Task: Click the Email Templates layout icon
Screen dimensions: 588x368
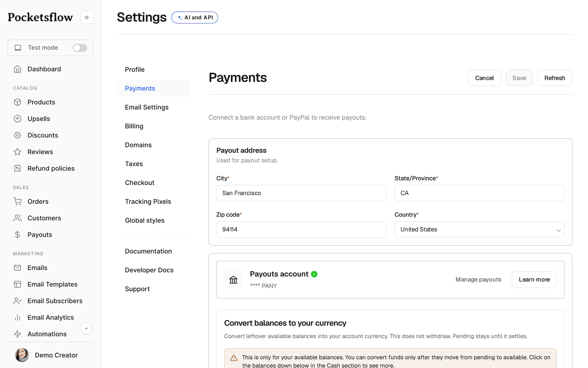Action: click(x=18, y=284)
